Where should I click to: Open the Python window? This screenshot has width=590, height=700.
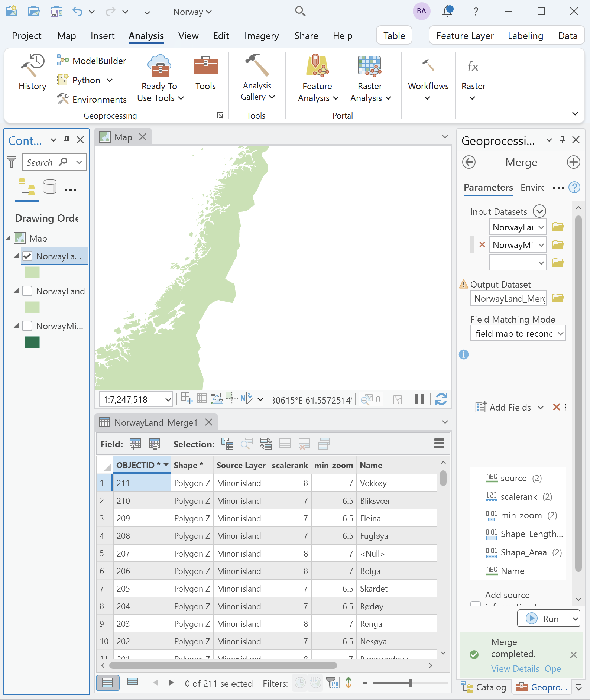point(85,80)
